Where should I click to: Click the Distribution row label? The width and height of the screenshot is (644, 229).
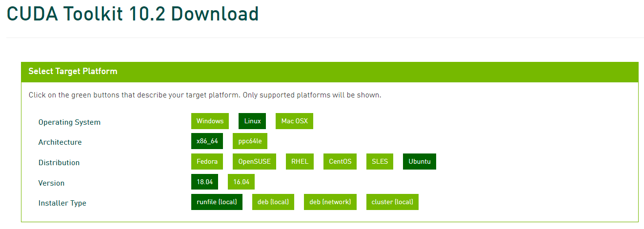59,163
